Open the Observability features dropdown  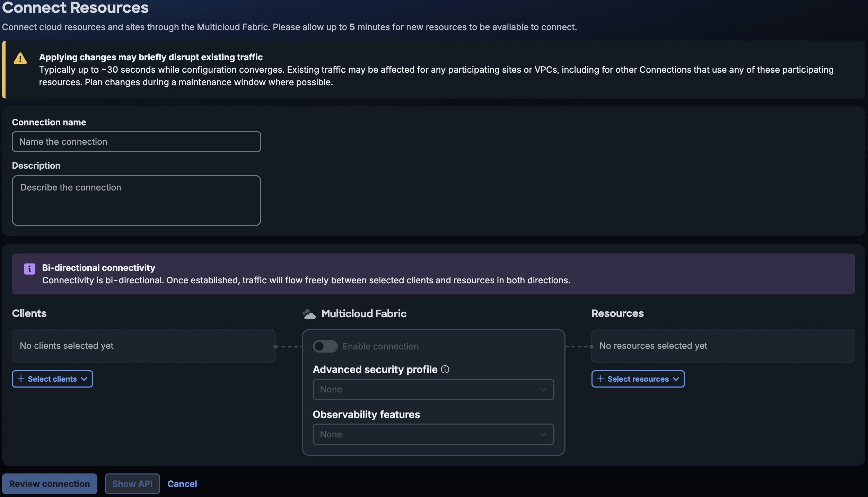[433, 434]
